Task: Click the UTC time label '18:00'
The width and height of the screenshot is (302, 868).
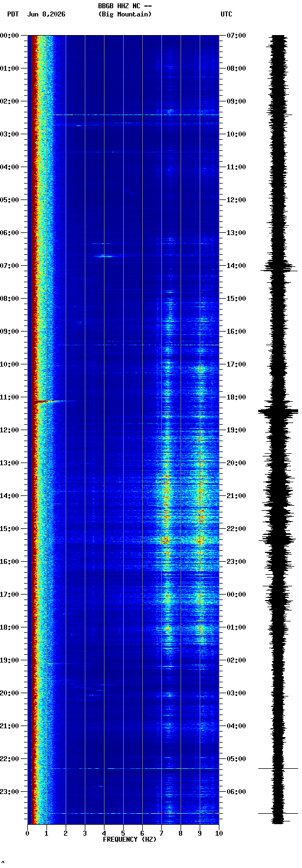Action: [236, 397]
